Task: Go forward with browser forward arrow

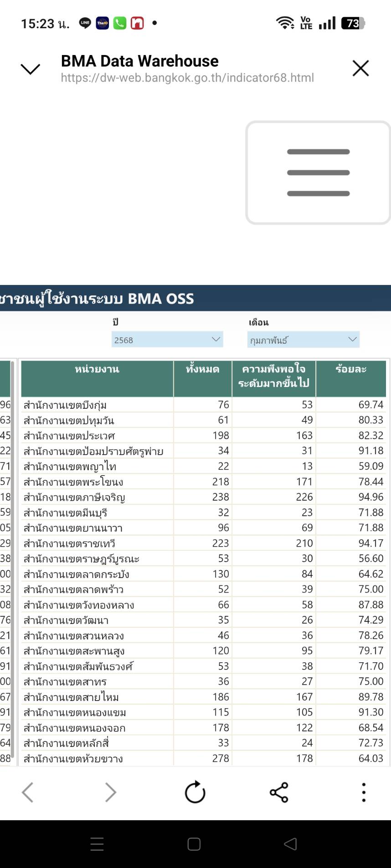Action: [111, 792]
